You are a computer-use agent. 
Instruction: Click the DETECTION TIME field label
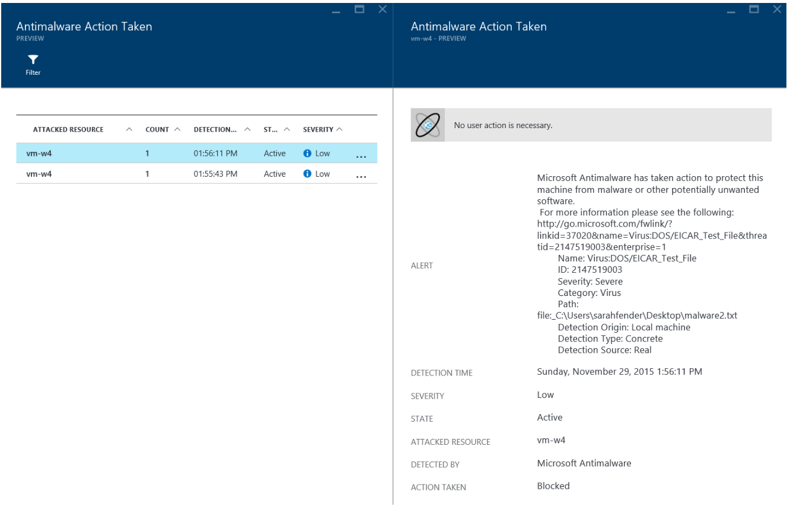(442, 373)
